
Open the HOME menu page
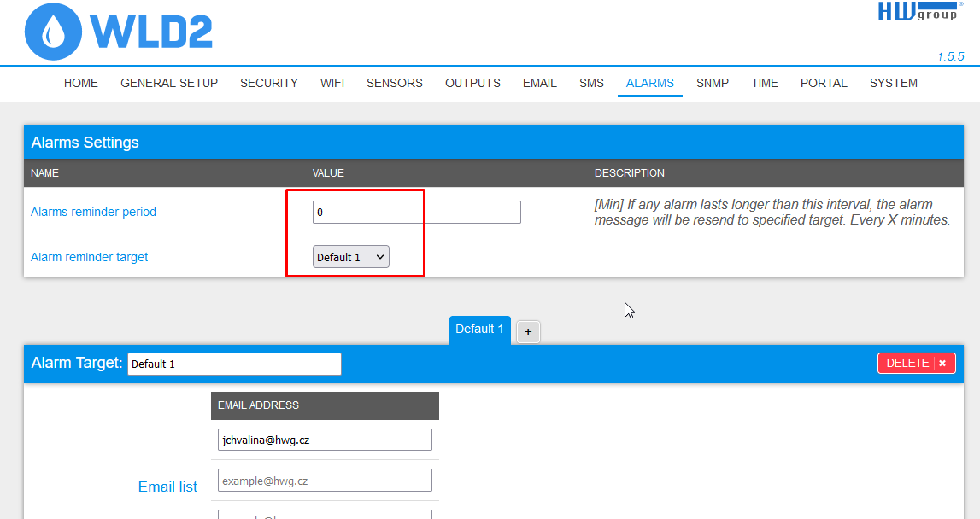click(80, 83)
